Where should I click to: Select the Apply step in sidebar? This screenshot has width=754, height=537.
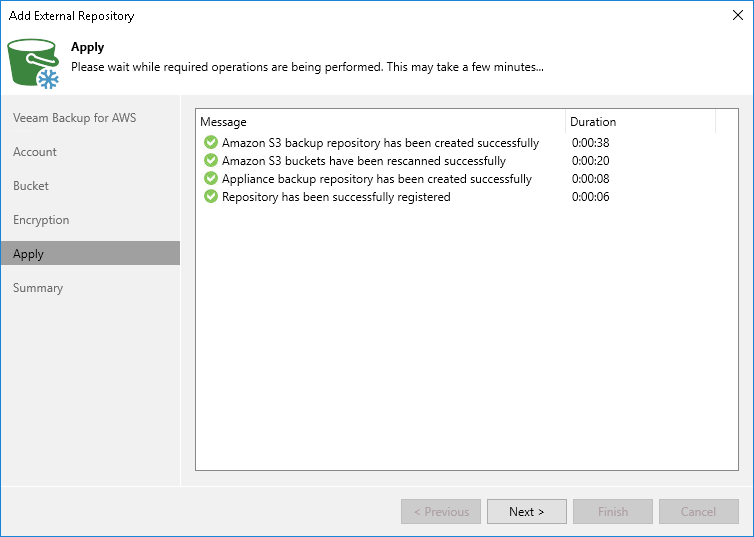[x=29, y=254]
